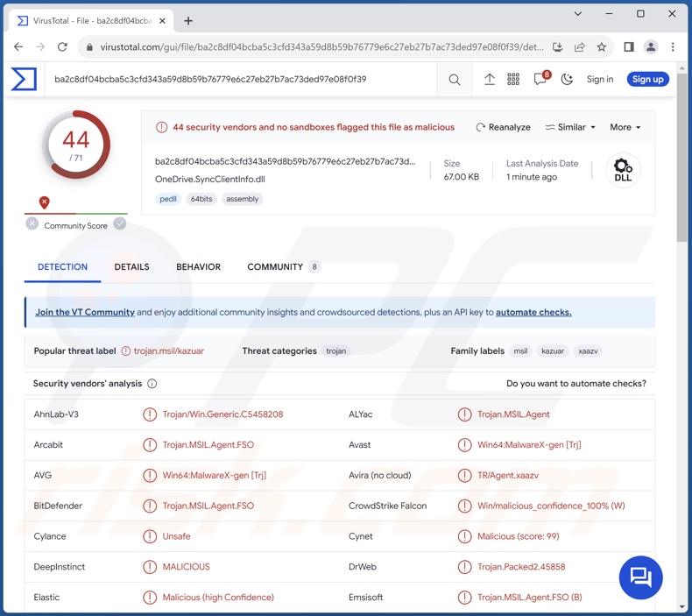Click Win64:MalwareX-gen [Trj] result for Avast

point(529,444)
